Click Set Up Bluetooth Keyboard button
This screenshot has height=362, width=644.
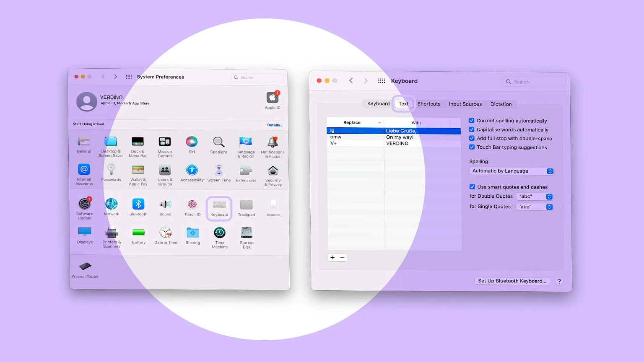[512, 281]
